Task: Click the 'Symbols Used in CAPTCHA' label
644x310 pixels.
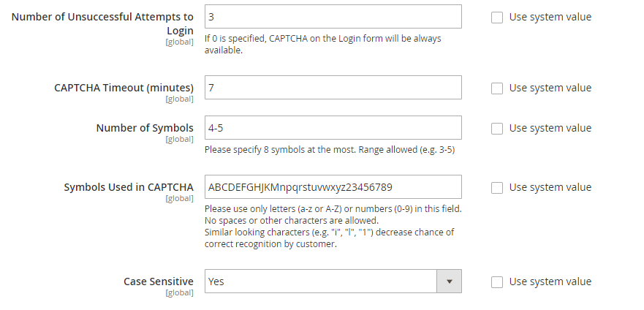Action: point(129,187)
